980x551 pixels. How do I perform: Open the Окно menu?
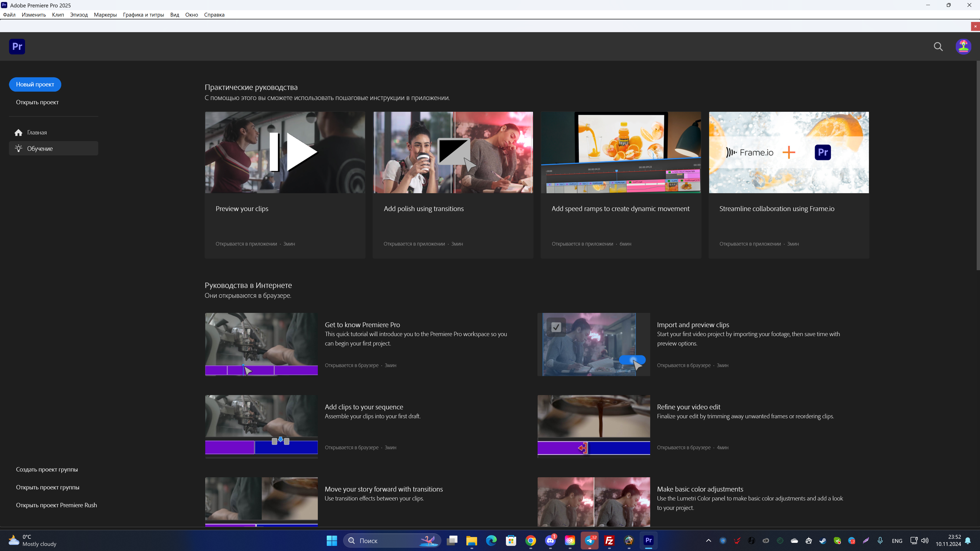pyautogui.click(x=191, y=15)
